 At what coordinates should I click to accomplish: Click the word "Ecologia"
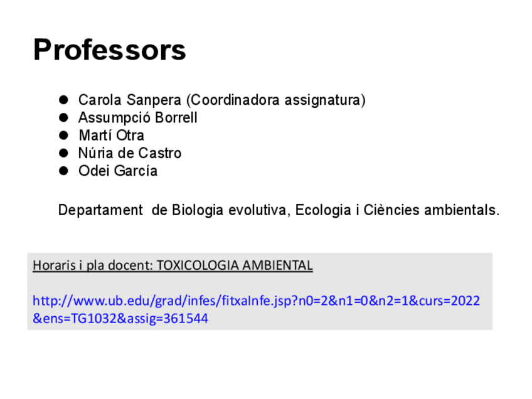[322, 210]
